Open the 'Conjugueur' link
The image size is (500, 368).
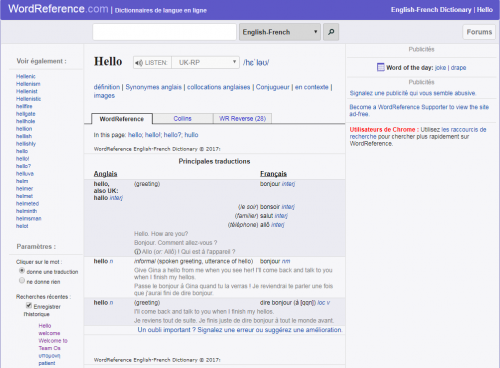[273, 87]
